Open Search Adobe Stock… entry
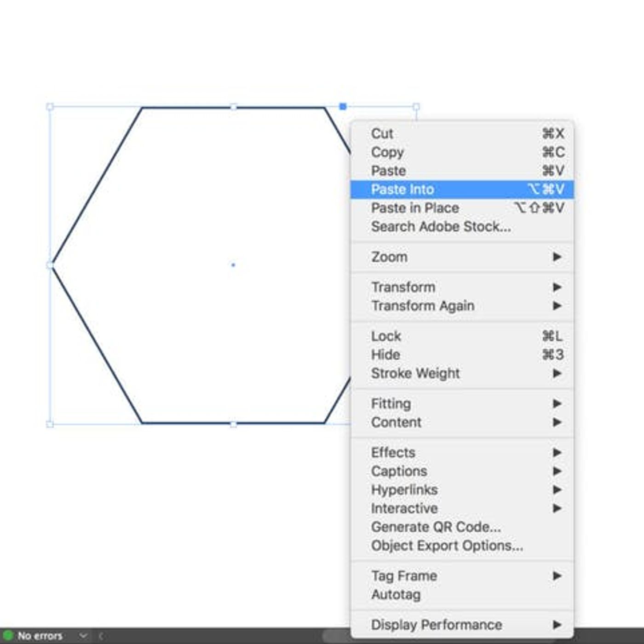Screen dimensions: 644x644 click(462, 226)
